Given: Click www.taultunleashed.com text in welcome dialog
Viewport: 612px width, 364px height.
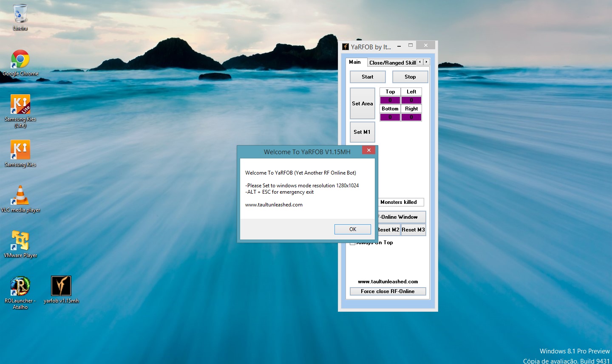Looking at the screenshot, I should pyautogui.click(x=274, y=205).
